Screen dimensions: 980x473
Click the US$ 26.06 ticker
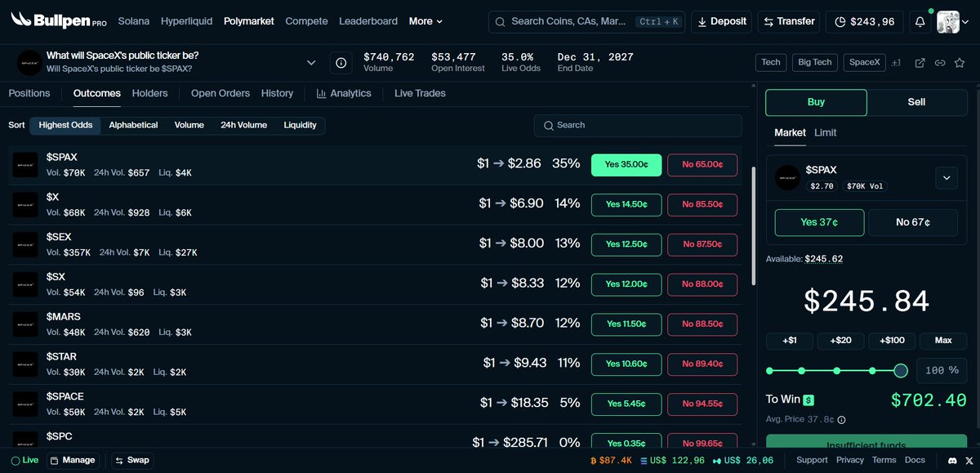(x=743, y=460)
